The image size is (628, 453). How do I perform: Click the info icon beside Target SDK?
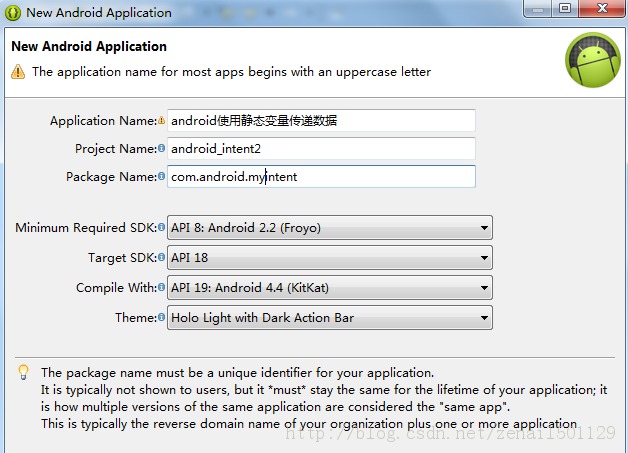coord(161,257)
